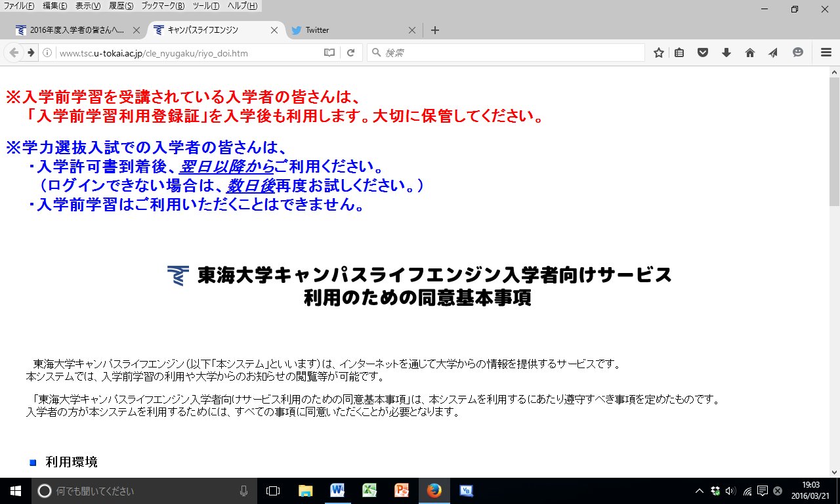Bookmark this page with the star icon
The image size is (840, 504).
coord(659,52)
